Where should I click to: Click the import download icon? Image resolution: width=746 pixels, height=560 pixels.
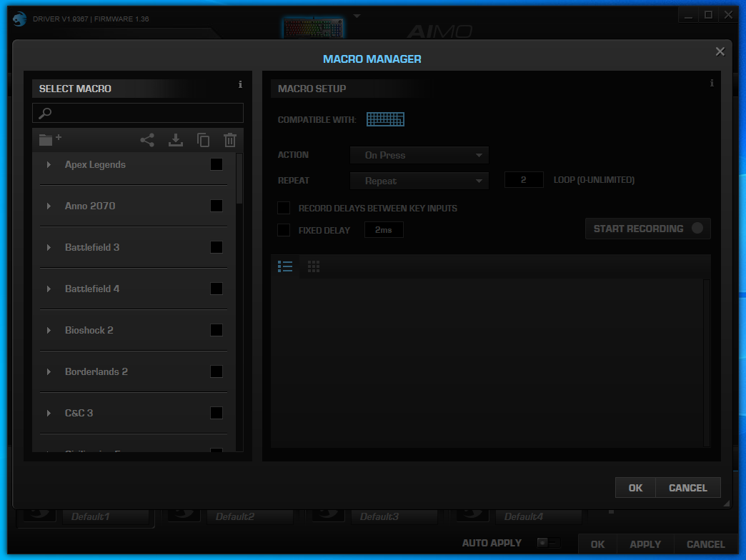[176, 140]
